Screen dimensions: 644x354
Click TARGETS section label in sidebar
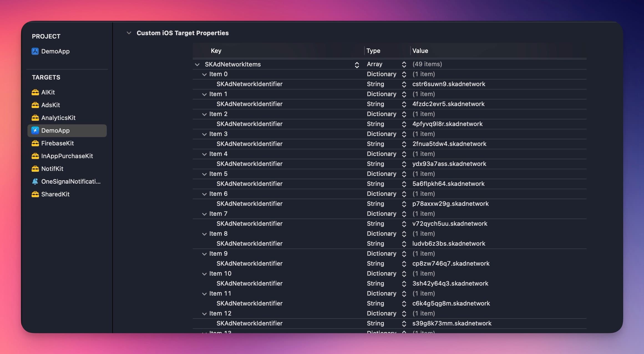[x=46, y=77]
